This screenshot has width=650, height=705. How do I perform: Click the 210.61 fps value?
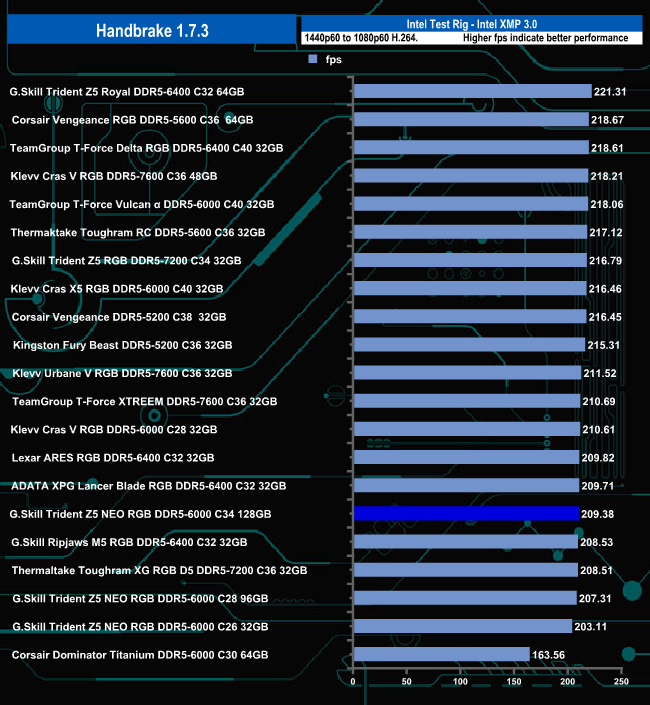tap(598, 430)
